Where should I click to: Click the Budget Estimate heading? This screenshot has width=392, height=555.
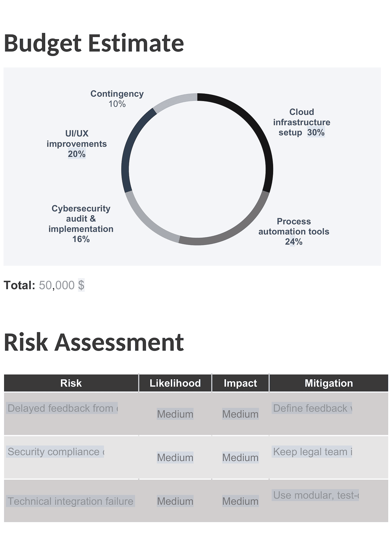[x=94, y=43]
